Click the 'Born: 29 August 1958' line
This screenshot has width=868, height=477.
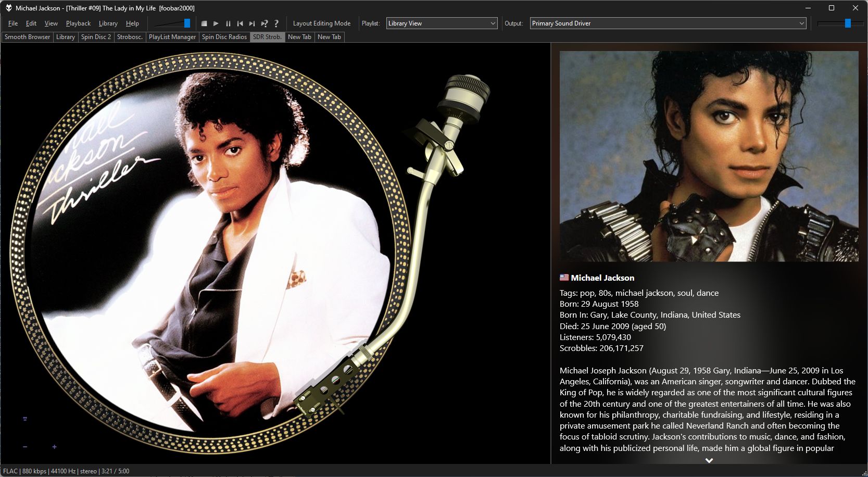[x=599, y=304]
